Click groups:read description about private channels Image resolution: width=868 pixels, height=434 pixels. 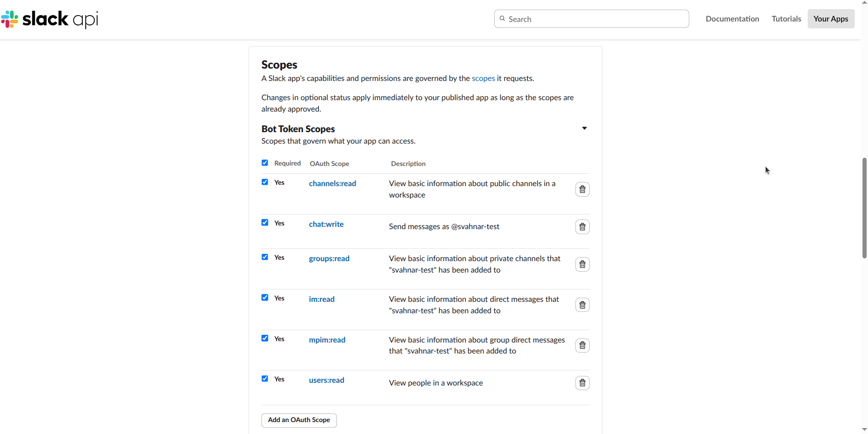474,264
